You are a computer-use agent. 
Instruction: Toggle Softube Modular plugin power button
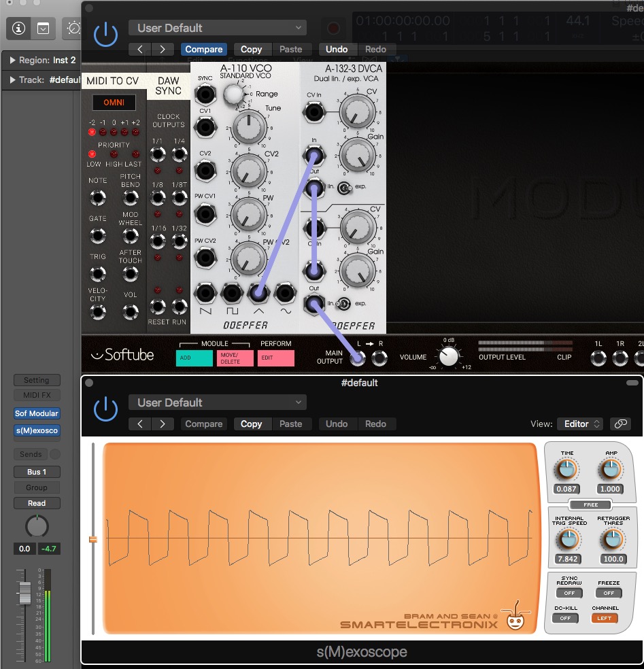pos(105,34)
